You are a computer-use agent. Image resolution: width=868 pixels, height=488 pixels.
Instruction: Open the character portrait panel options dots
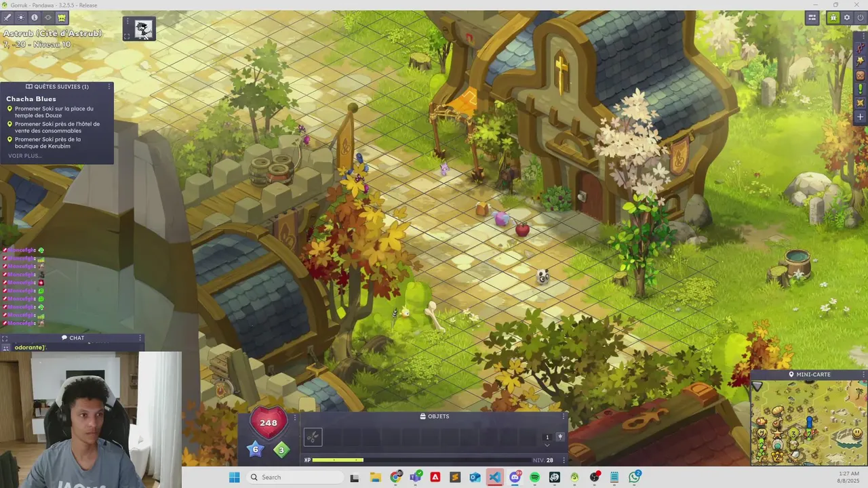pyautogui.click(x=127, y=22)
